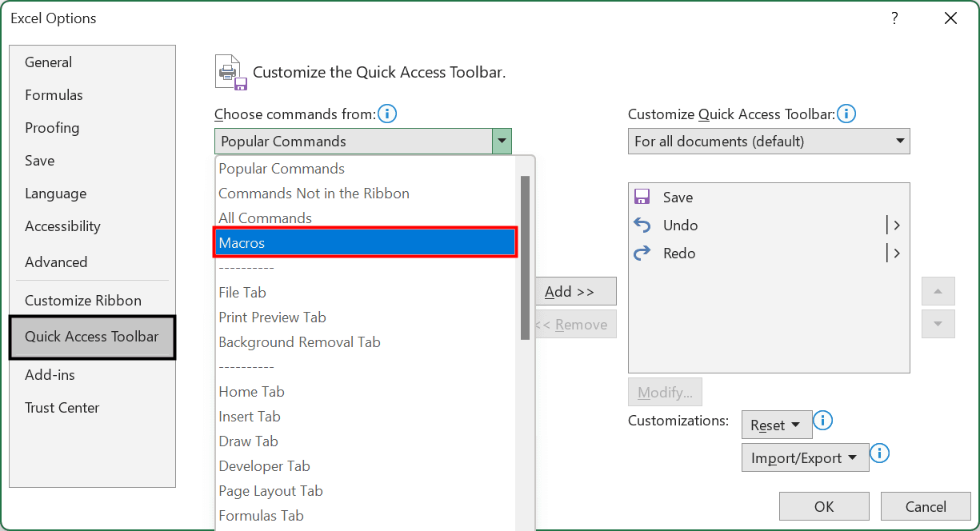Viewport: 980px width, 531px height.
Task: Click the Move Down arrow button
Action: pyautogui.click(x=938, y=324)
